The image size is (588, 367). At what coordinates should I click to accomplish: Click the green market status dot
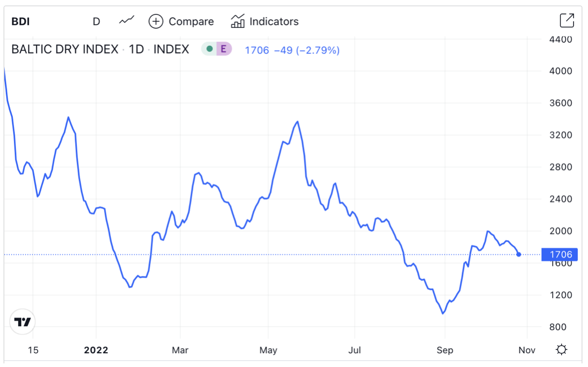coord(209,49)
